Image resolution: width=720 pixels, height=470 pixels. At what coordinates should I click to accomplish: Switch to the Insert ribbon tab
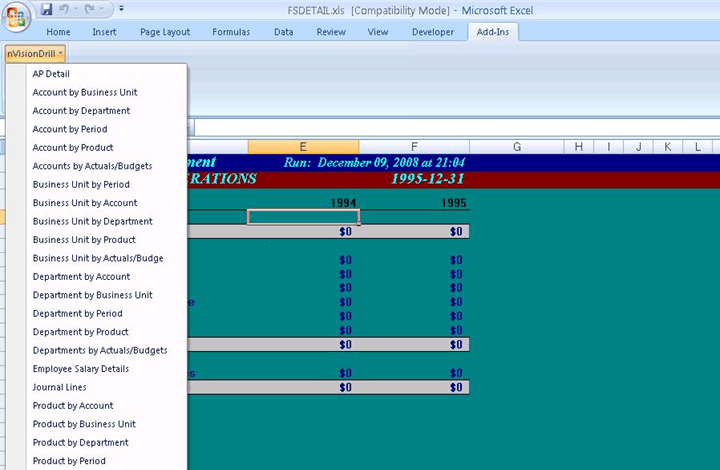click(x=104, y=32)
